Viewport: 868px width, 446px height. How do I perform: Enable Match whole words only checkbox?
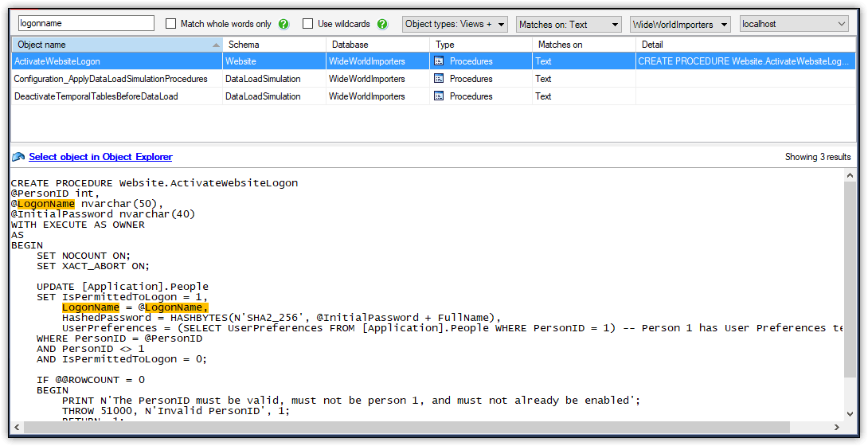click(170, 24)
